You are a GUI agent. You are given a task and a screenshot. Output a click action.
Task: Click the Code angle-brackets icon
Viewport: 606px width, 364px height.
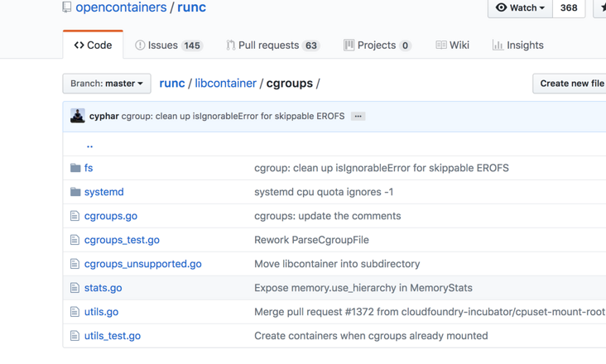click(79, 45)
